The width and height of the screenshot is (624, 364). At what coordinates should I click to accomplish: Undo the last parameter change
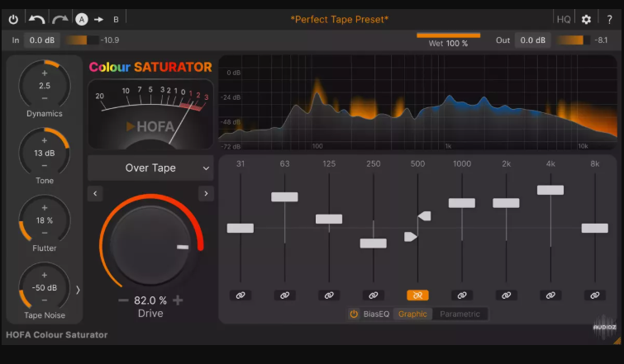(x=36, y=19)
